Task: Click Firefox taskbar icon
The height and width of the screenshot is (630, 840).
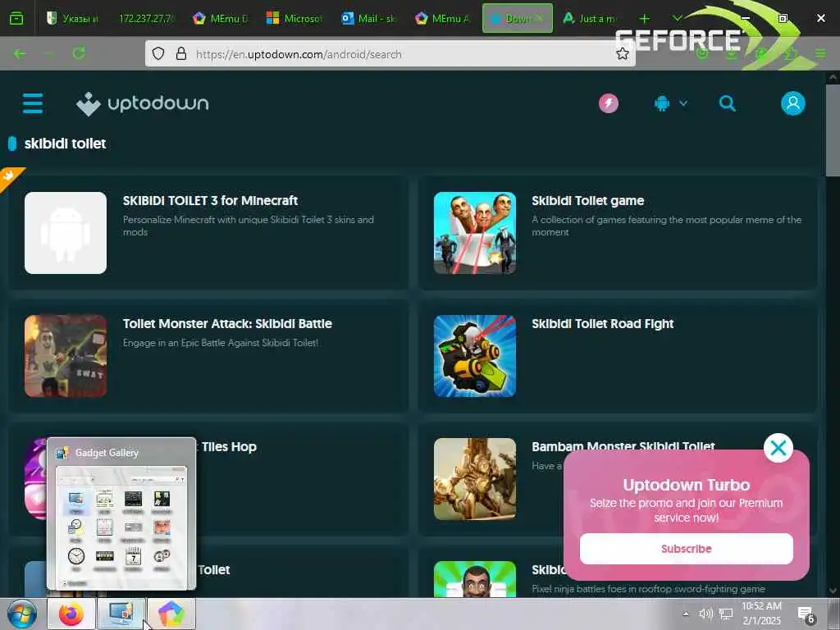Action: [x=71, y=614]
